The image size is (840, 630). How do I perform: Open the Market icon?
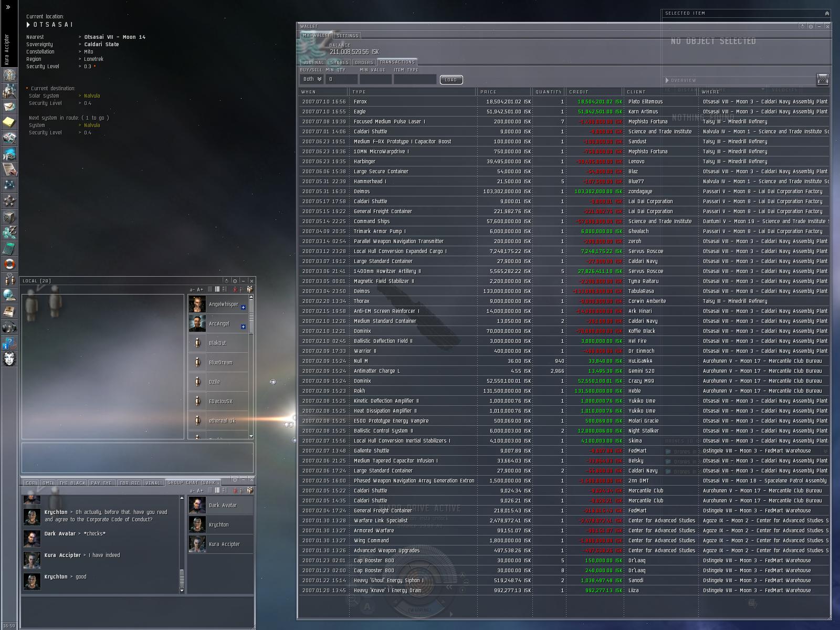coord(9,154)
